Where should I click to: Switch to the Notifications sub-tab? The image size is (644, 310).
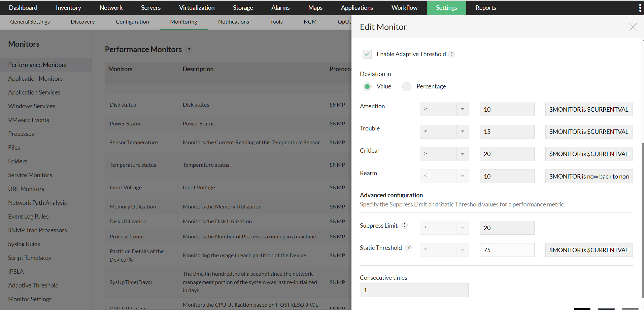click(x=233, y=22)
